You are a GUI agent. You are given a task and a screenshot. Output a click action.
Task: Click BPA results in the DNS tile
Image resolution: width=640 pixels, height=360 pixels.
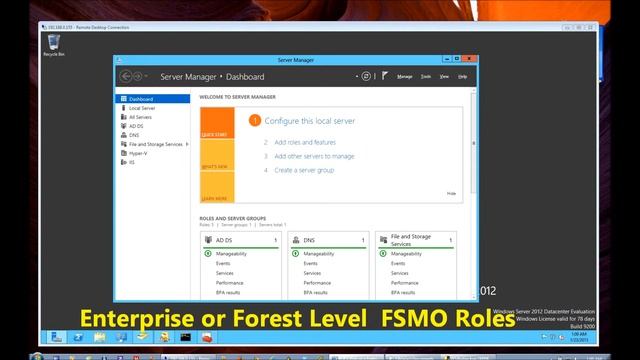(316, 293)
